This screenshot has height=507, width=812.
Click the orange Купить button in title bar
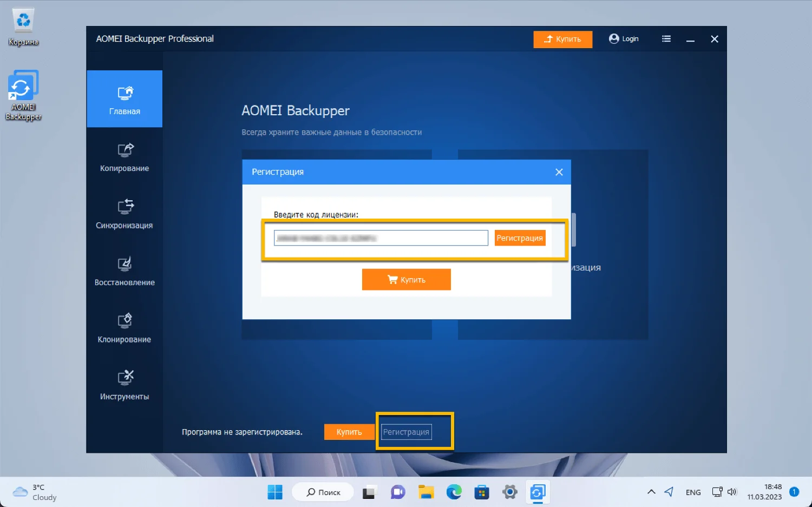coord(562,39)
